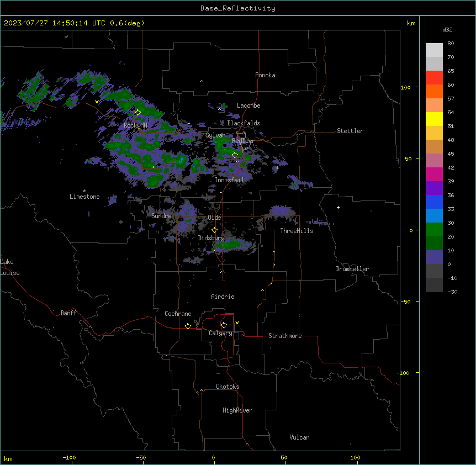The image size is (476, 465).
Task: Click the bright blue 33-36 dBZ swatch
Action: pyautogui.click(x=434, y=202)
